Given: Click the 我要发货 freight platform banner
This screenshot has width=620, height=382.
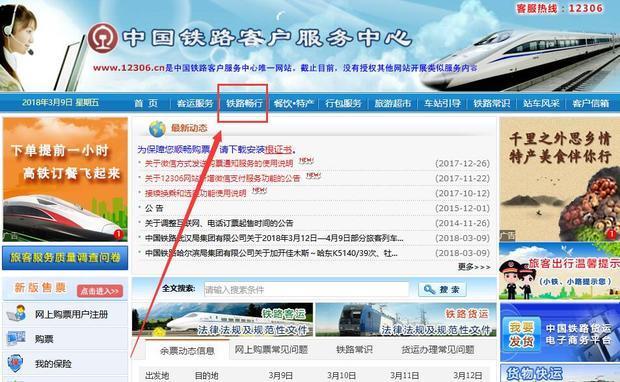Looking at the screenshot, I should click(x=560, y=332).
